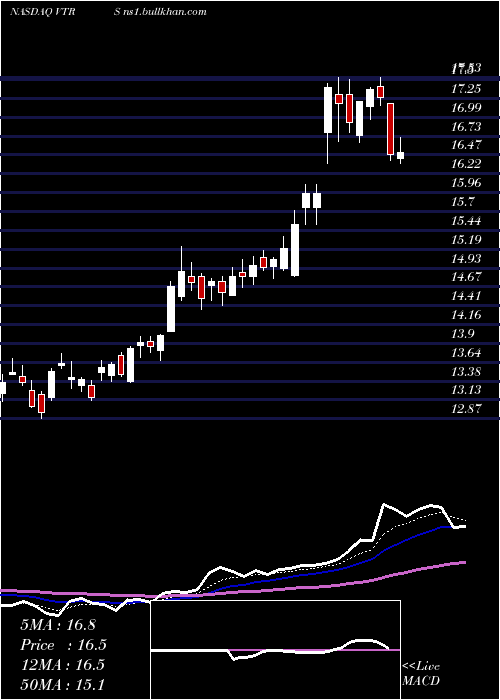
Task: Click the ns1.bullkhan.com watermark text
Action: (x=165, y=12)
